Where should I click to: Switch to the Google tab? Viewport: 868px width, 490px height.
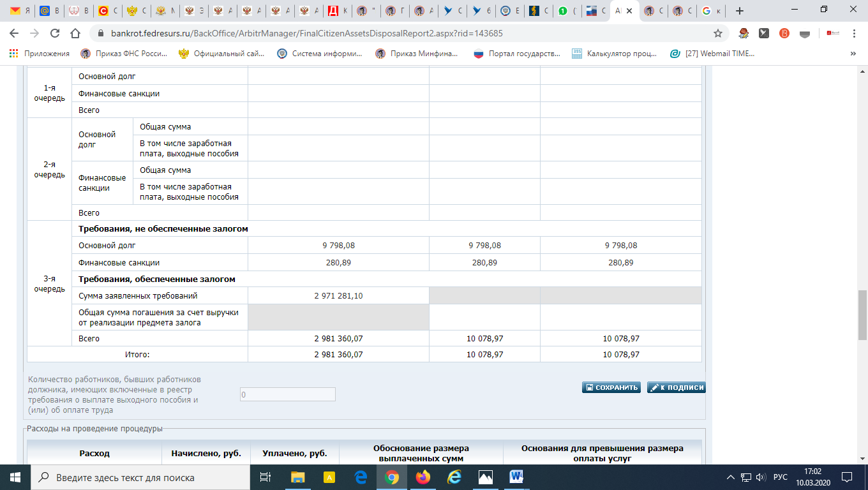[x=712, y=11]
